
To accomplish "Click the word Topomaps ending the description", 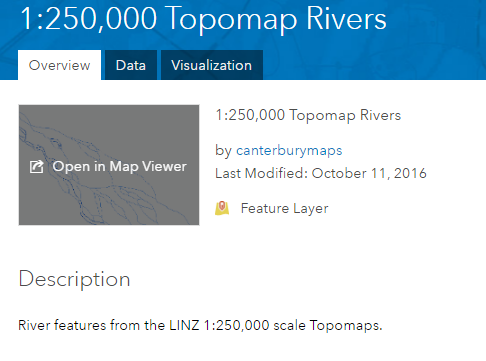I will (346, 325).
